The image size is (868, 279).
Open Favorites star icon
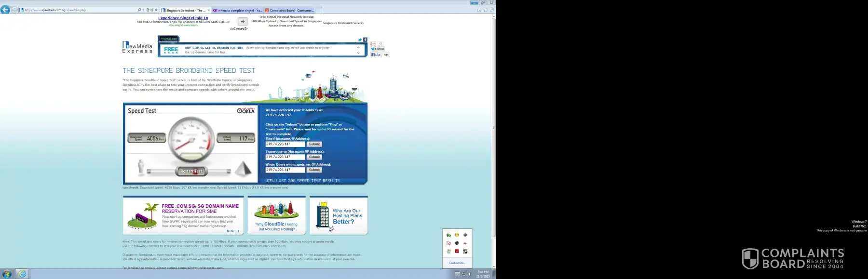tap(485, 10)
